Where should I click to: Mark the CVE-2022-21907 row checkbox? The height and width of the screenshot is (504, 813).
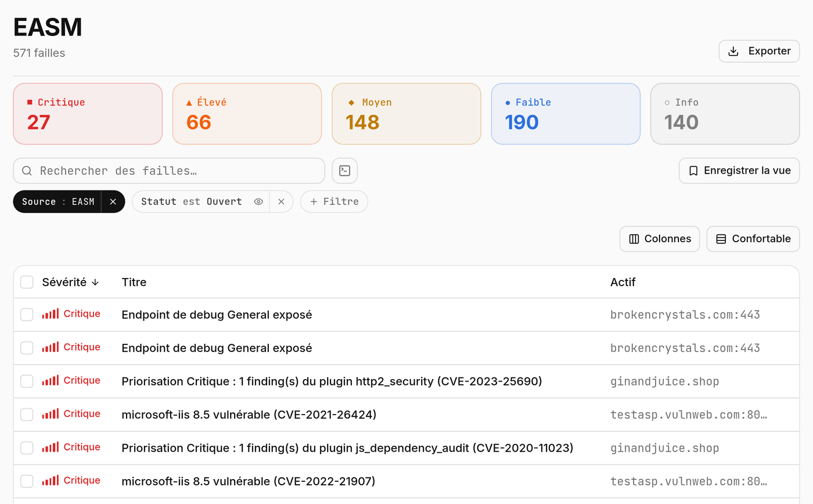click(x=27, y=481)
